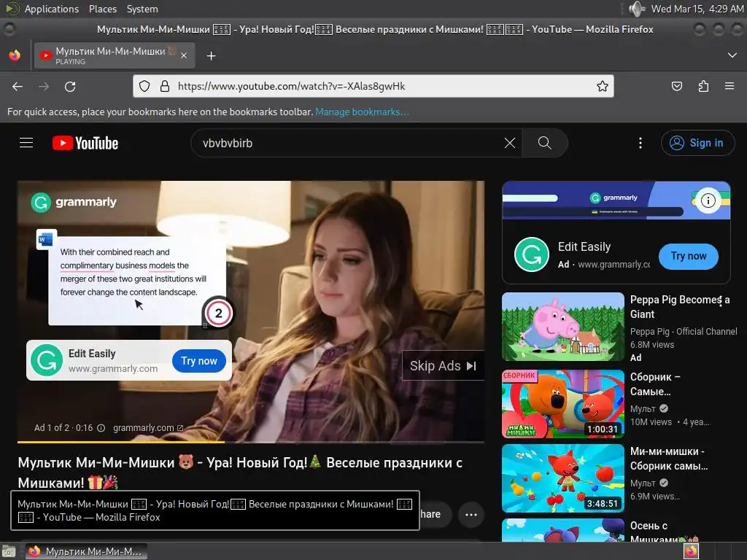Click the Peppa Pig - Official Channel name
This screenshot has width=747, height=560.
[683, 332]
